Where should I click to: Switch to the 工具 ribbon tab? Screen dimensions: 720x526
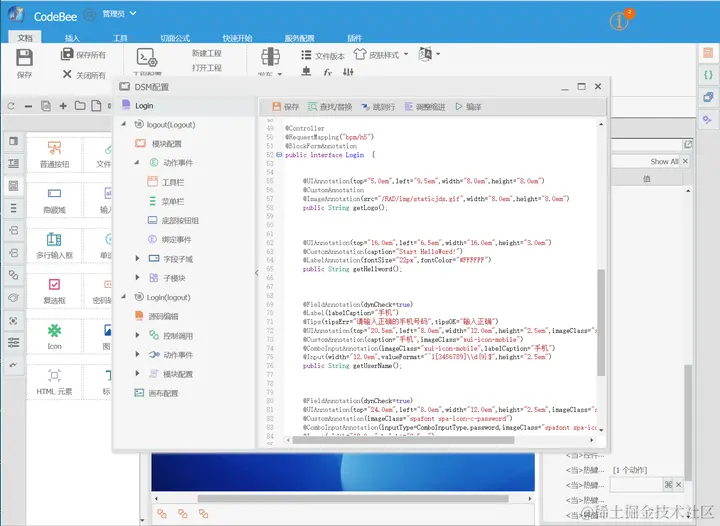(120, 38)
